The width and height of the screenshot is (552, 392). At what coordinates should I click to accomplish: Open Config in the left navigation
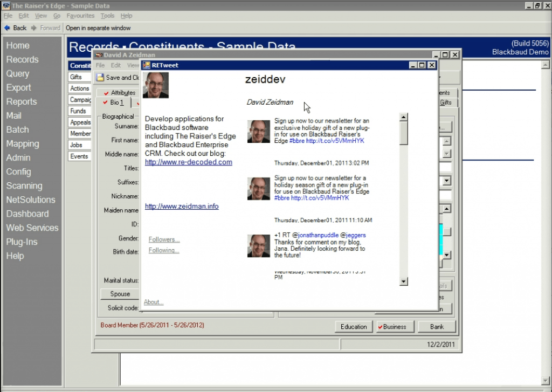19,172
